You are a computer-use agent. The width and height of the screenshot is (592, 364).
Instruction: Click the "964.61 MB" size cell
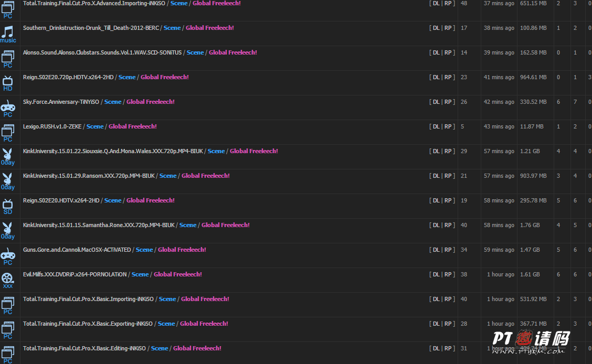pyautogui.click(x=533, y=77)
